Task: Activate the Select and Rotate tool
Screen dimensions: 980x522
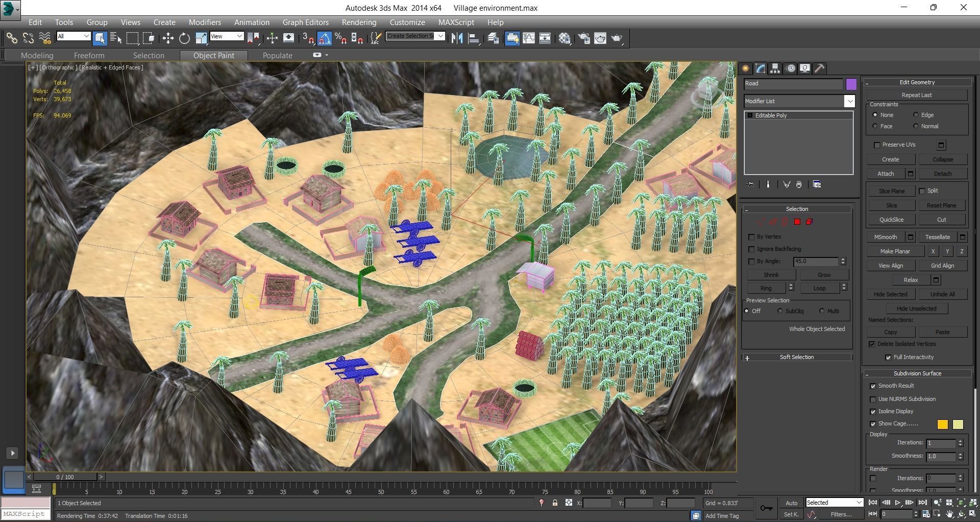Action: [184, 38]
